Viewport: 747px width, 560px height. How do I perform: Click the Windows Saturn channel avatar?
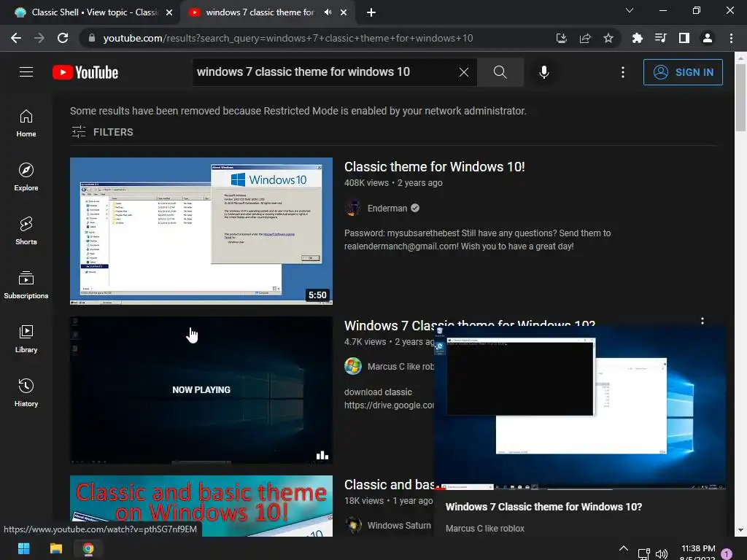click(x=353, y=525)
